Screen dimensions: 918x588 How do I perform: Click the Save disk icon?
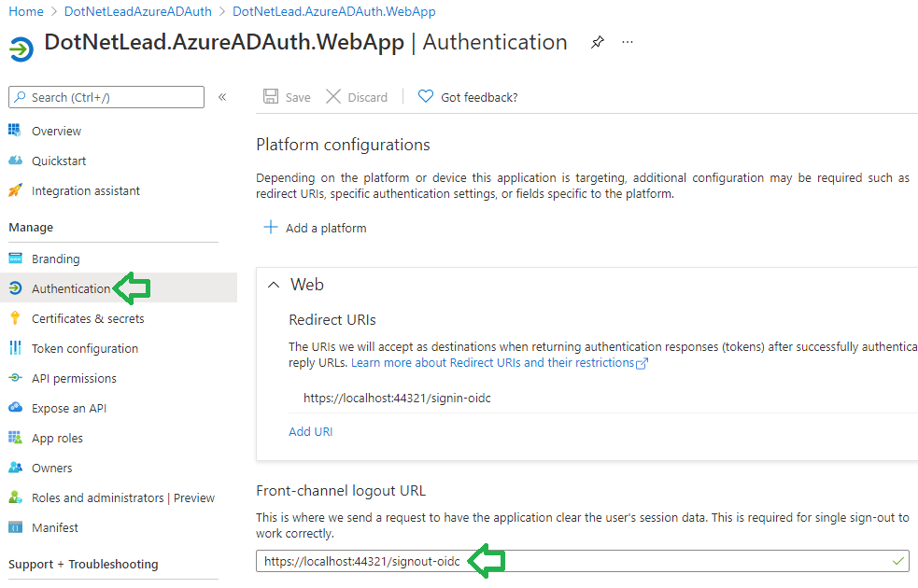(x=271, y=96)
